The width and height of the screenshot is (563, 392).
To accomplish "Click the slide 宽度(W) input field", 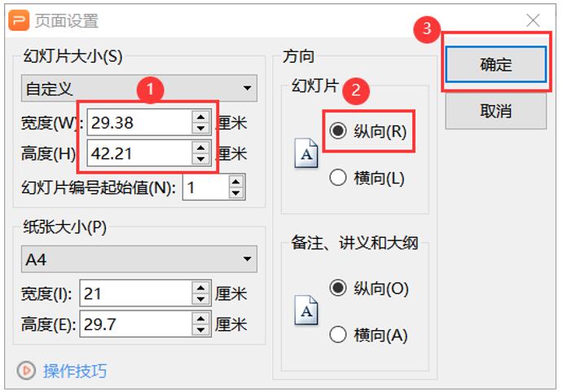I will [x=137, y=123].
